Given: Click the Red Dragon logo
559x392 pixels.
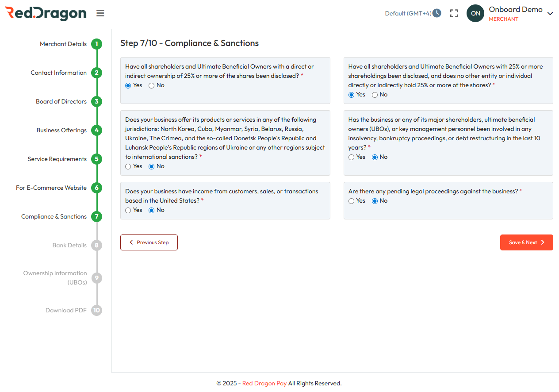Looking at the screenshot, I should pos(46,13).
